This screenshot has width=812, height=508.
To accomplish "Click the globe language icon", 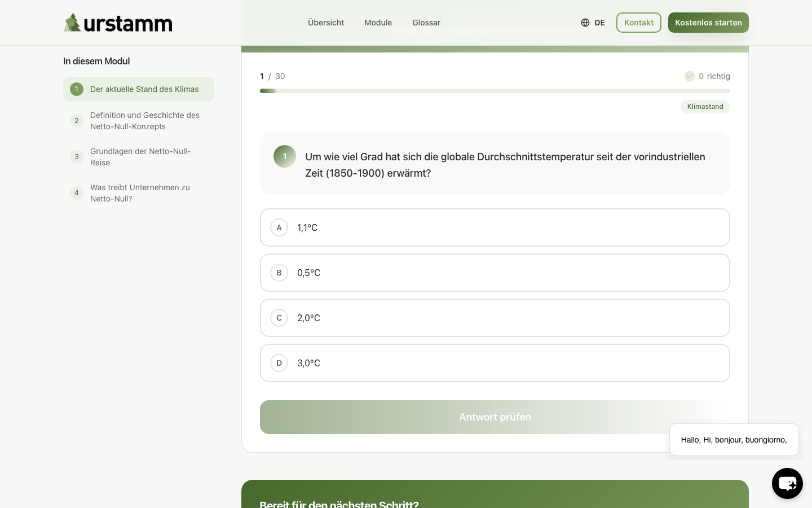I will pyautogui.click(x=585, y=23).
